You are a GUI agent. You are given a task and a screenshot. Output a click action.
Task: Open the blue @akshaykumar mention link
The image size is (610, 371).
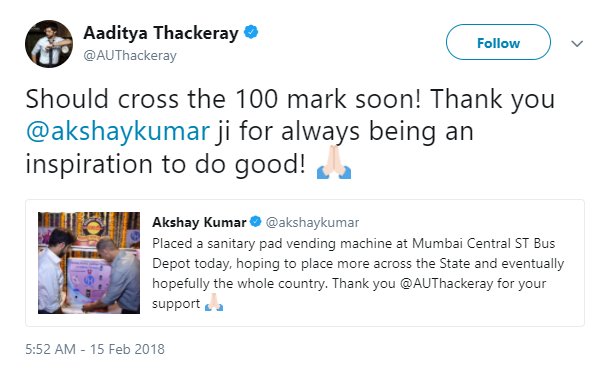pyautogui.click(x=118, y=131)
